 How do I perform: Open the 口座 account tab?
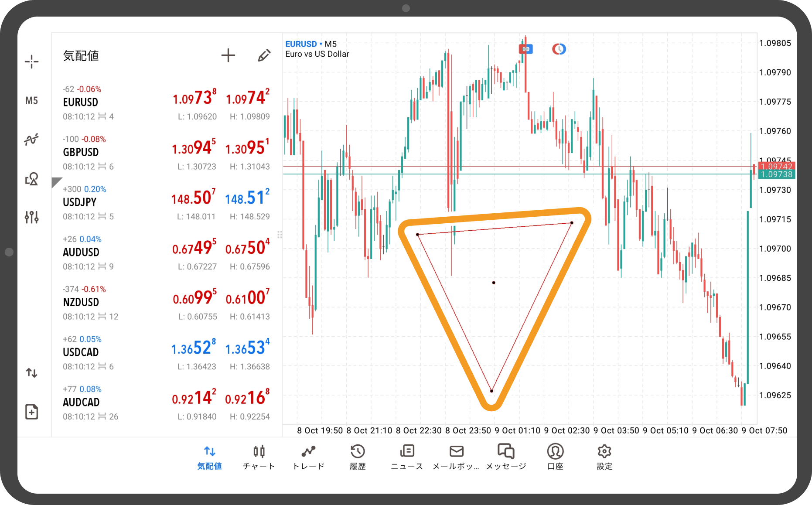point(555,457)
